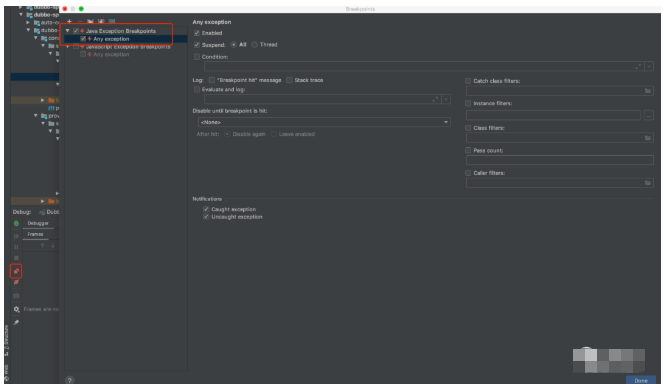666x384 pixels.
Task: Toggle group by class icon in Breakpoints toolbar
Action: tap(112, 21)
